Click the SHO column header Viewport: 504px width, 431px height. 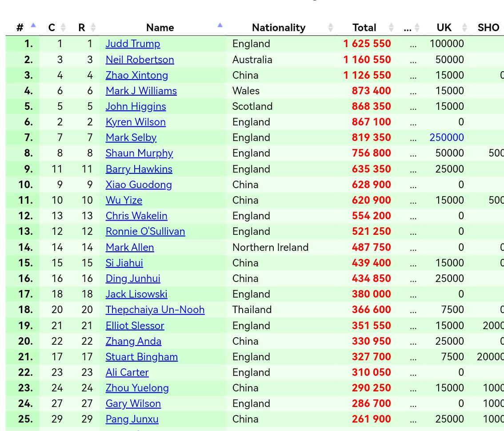point(488,28)
